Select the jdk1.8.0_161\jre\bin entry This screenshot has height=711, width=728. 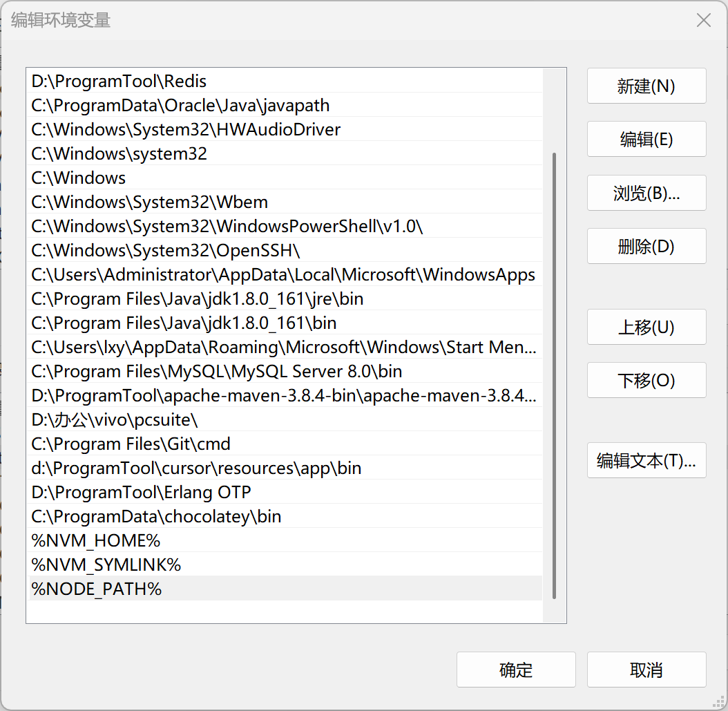click(285, 298)
